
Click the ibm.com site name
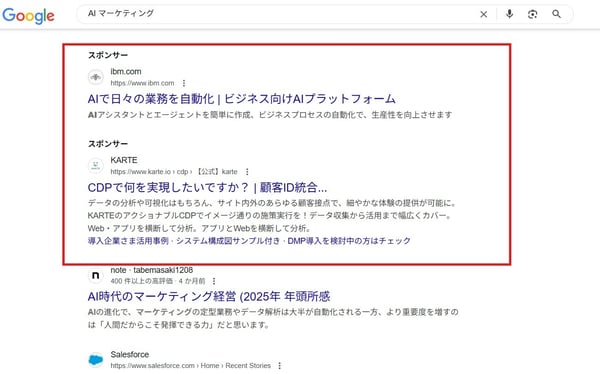click(x=126, y=72)
